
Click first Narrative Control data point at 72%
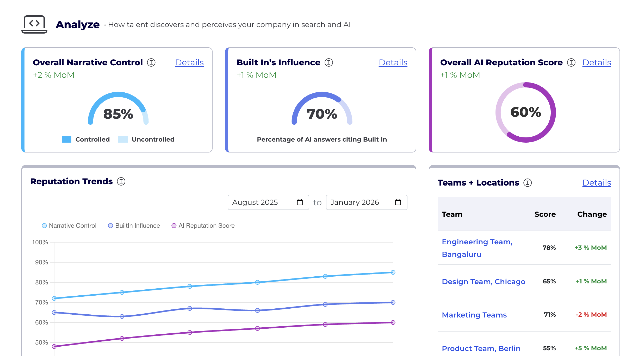(x=54, y=298)
